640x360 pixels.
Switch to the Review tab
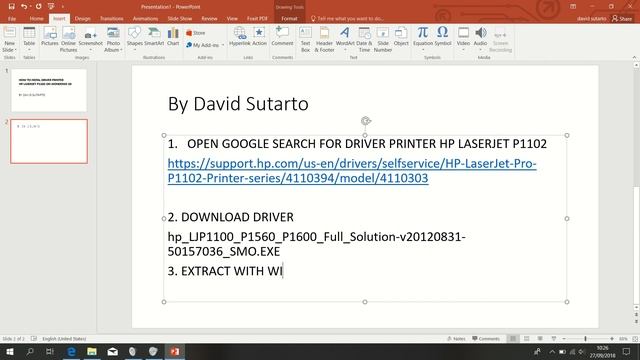(209, 19)
